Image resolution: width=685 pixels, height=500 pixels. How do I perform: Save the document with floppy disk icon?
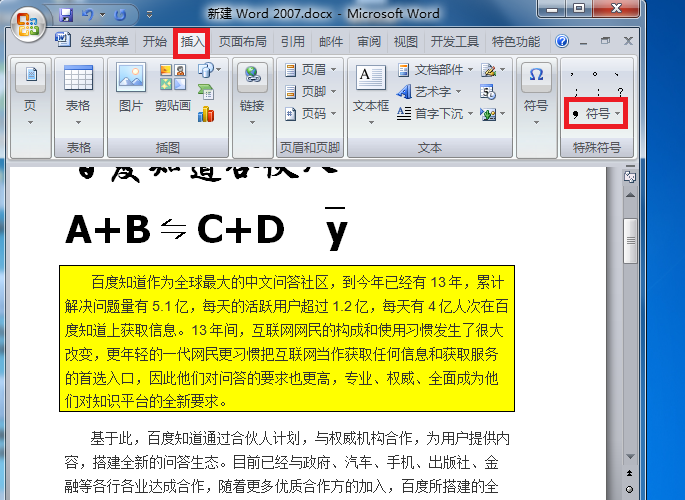(x=66, y=15)
